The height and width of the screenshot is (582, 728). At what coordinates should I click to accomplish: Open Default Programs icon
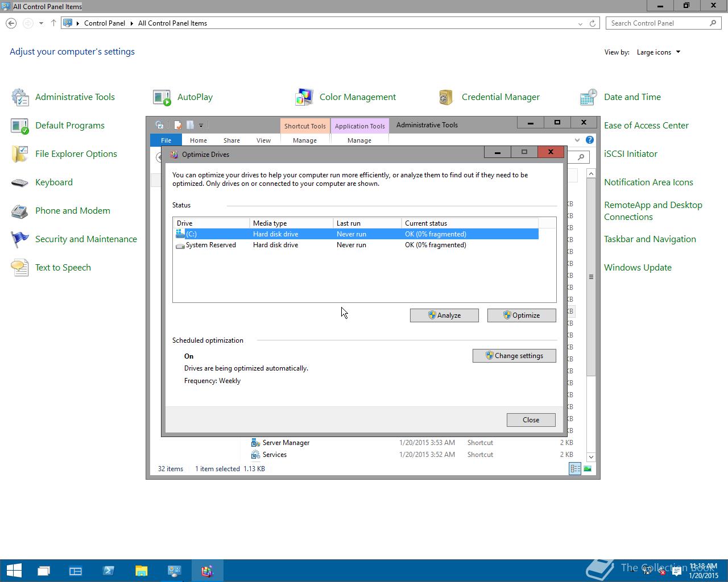(20, 126)
